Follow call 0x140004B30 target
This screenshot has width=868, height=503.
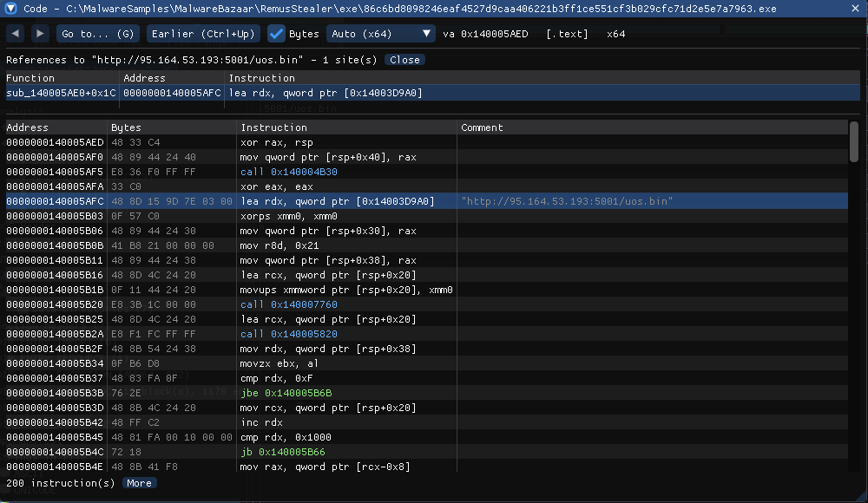point(288,172)
